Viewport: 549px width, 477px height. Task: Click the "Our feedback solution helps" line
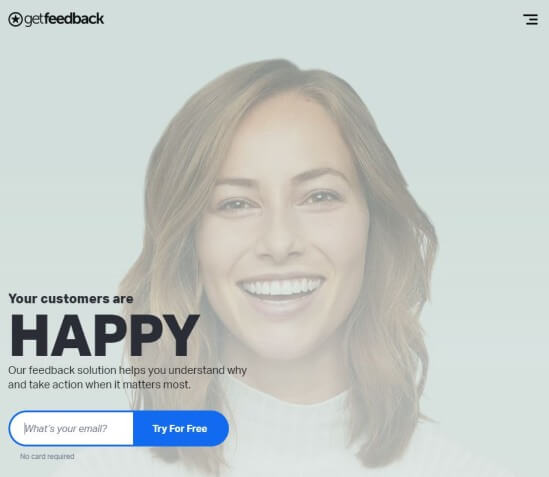coord(127,370)
